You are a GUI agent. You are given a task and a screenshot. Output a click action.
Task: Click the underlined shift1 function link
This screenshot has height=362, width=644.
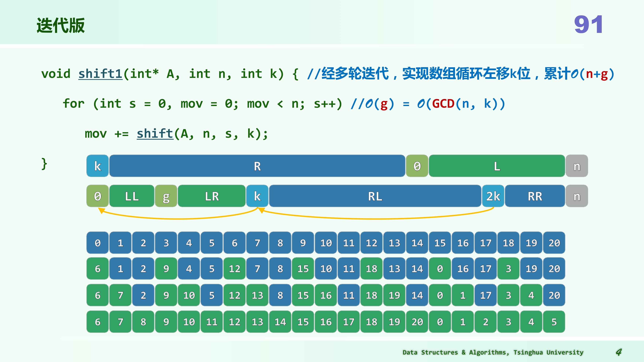[100, 74]
